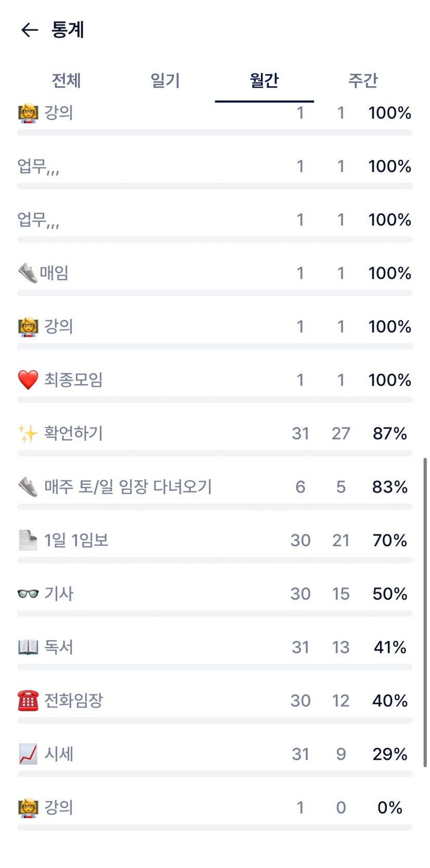Tap the red heart icon next to 최종모임

(x=28, y=380)
